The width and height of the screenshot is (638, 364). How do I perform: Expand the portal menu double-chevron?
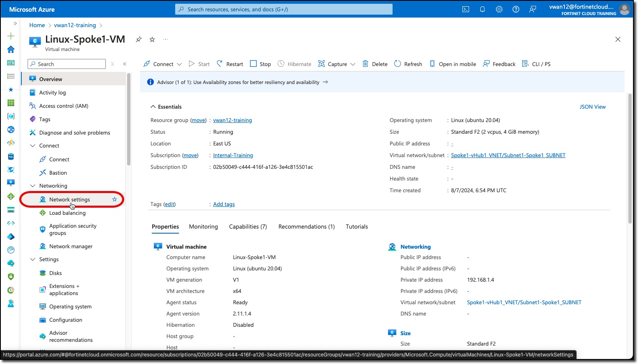point(15,24)
